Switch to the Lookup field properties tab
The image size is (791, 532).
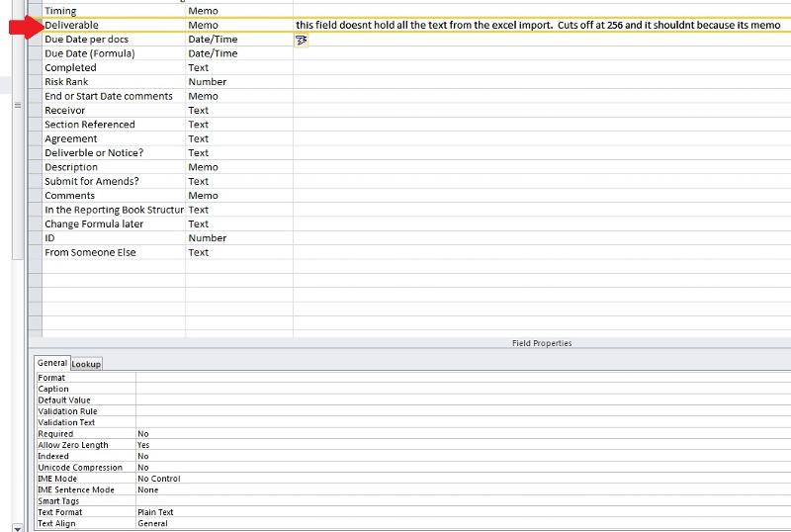pos(86,364)
